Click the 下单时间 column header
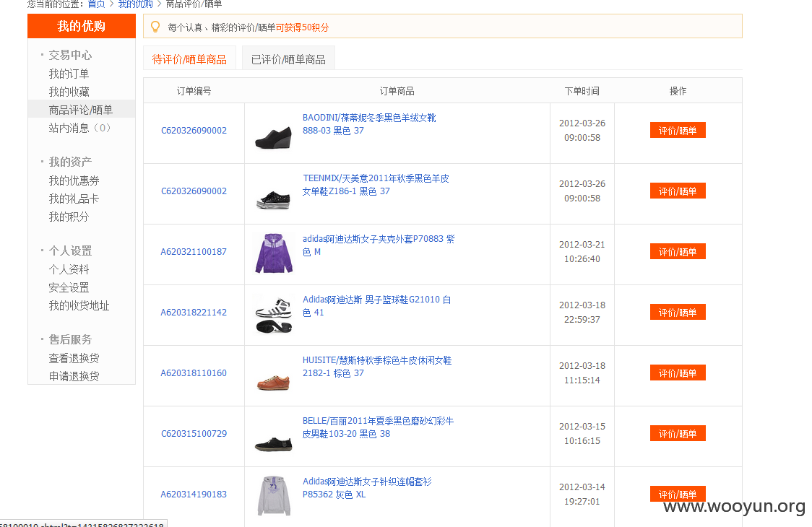 coord(582,91)
